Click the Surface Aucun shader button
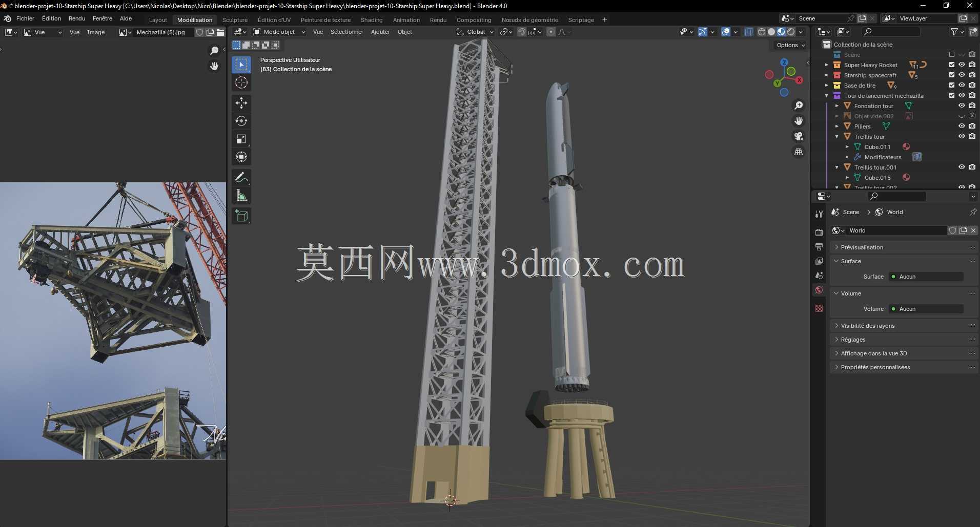This screenshot has height=527, width=980. (x=926, y=277)
